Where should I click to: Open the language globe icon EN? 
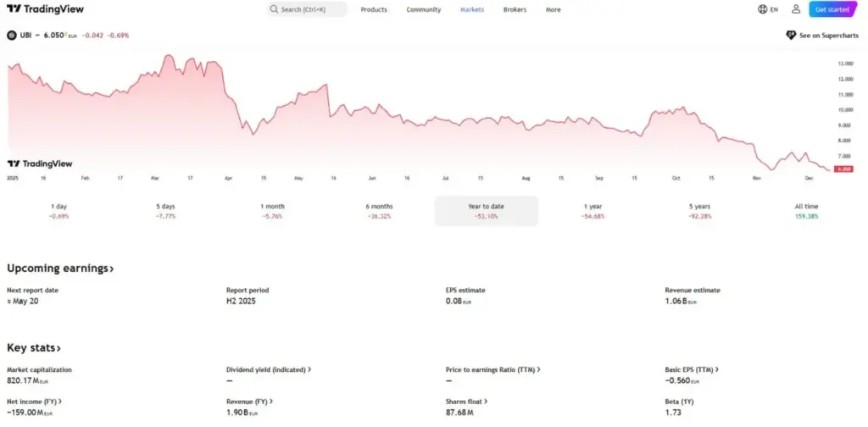point(768,9)
